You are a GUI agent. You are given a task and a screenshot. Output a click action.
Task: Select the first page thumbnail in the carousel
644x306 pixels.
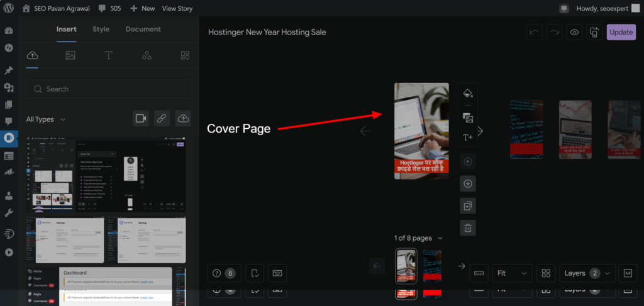[x=406, y=266]
